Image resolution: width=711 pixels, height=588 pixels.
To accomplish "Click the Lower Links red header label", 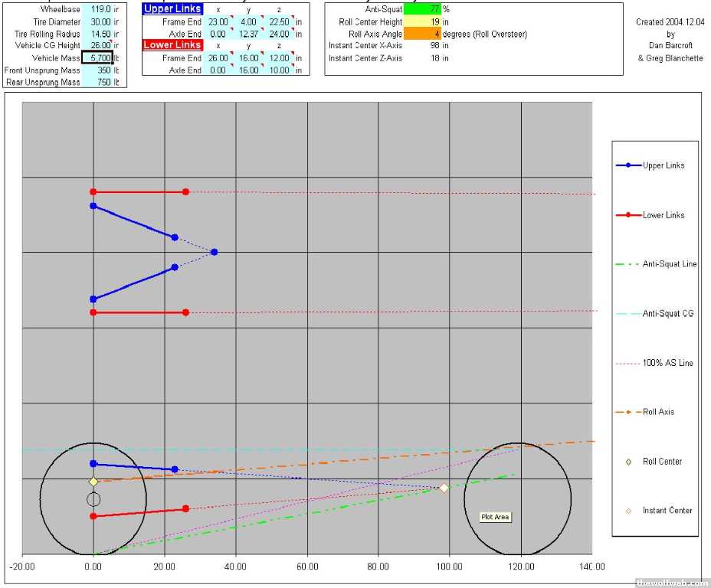I will pos(172,45).
